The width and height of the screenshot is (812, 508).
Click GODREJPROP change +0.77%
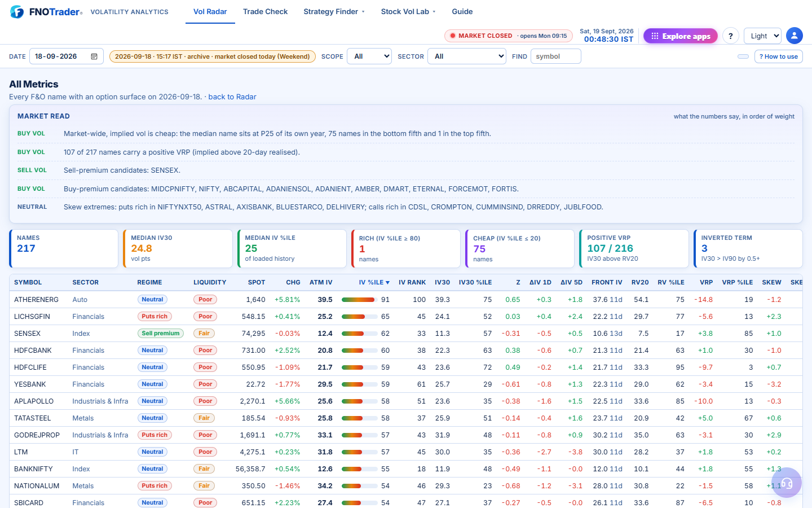pyautogui.click(x=287, y=435)
